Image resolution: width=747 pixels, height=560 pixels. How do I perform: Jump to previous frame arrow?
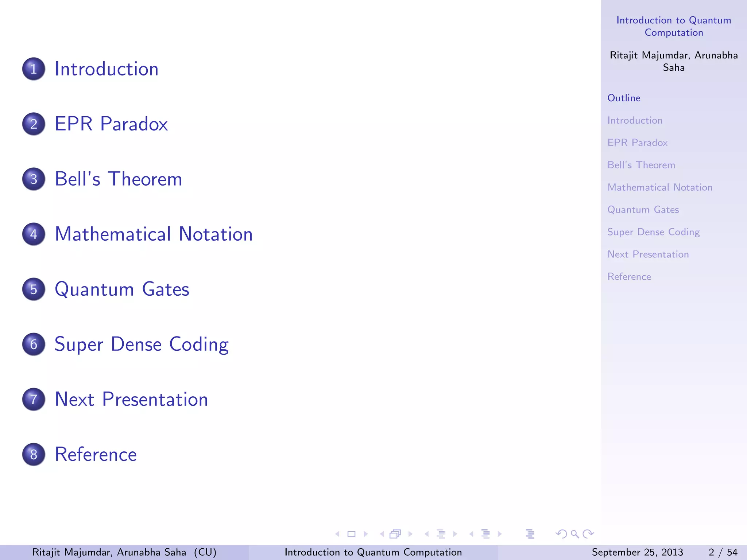(x=382, y=534)
